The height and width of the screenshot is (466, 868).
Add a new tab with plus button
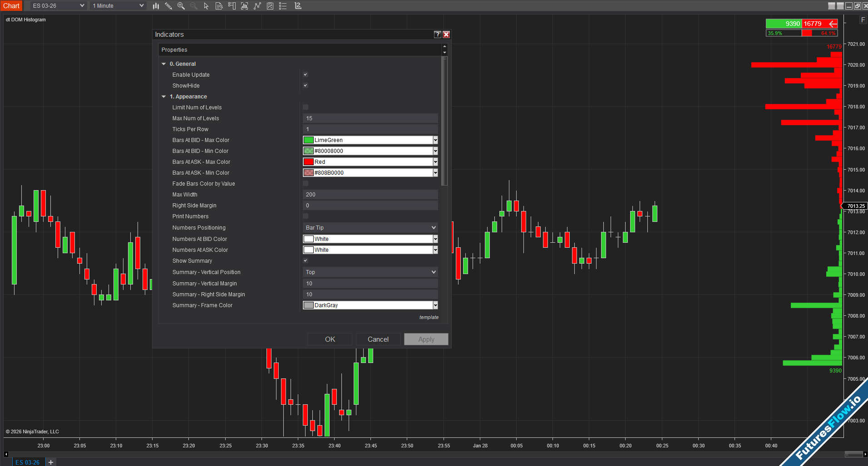coord(51,462)
